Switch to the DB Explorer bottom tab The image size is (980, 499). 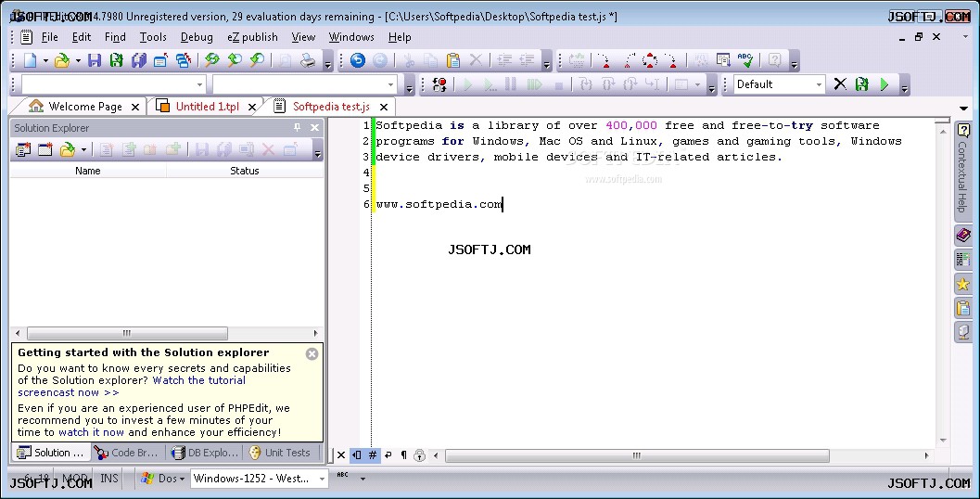click(205, 453)
